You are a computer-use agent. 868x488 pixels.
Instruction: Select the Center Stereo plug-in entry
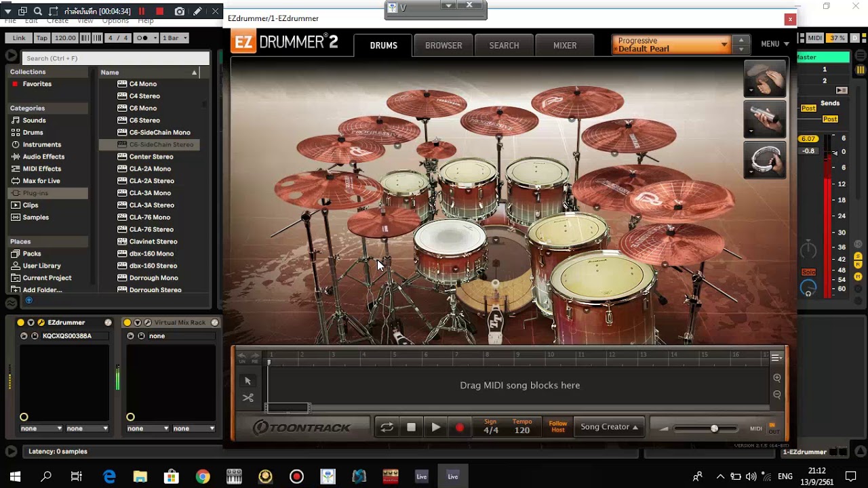click(151, 157)
